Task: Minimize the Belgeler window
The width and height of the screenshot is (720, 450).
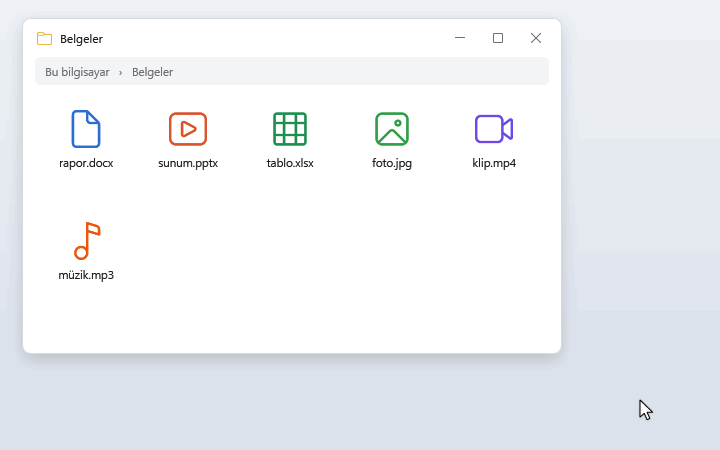Action: pos(460,38)
